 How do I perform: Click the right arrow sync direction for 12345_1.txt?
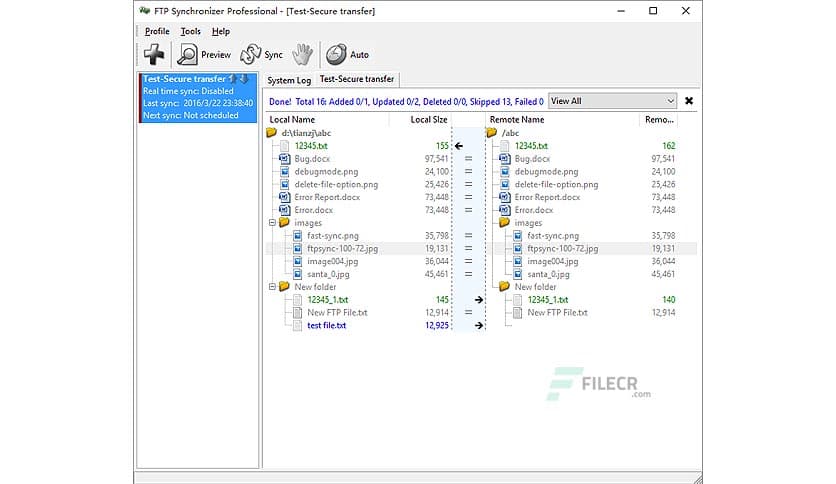(479, 300)
